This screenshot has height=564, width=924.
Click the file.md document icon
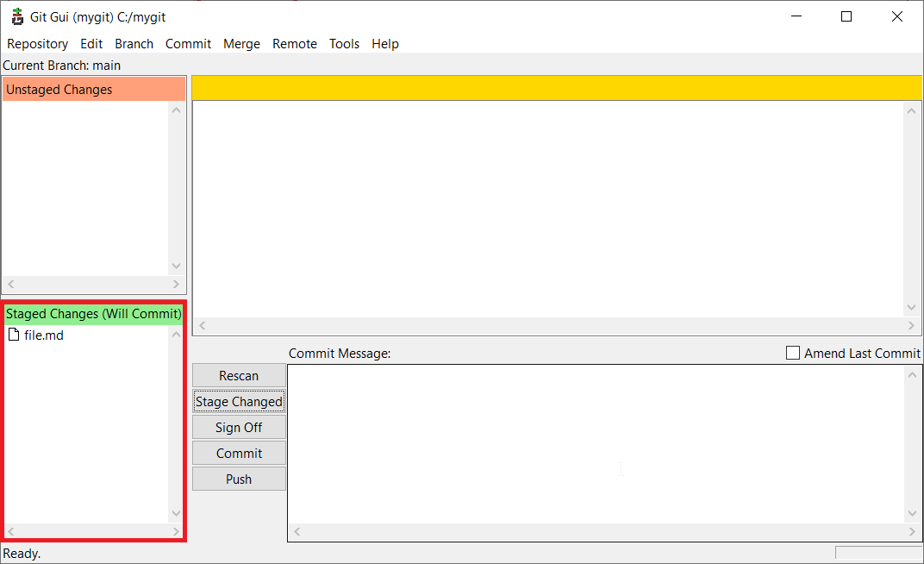pyautogui.click(x=13, y=335)
